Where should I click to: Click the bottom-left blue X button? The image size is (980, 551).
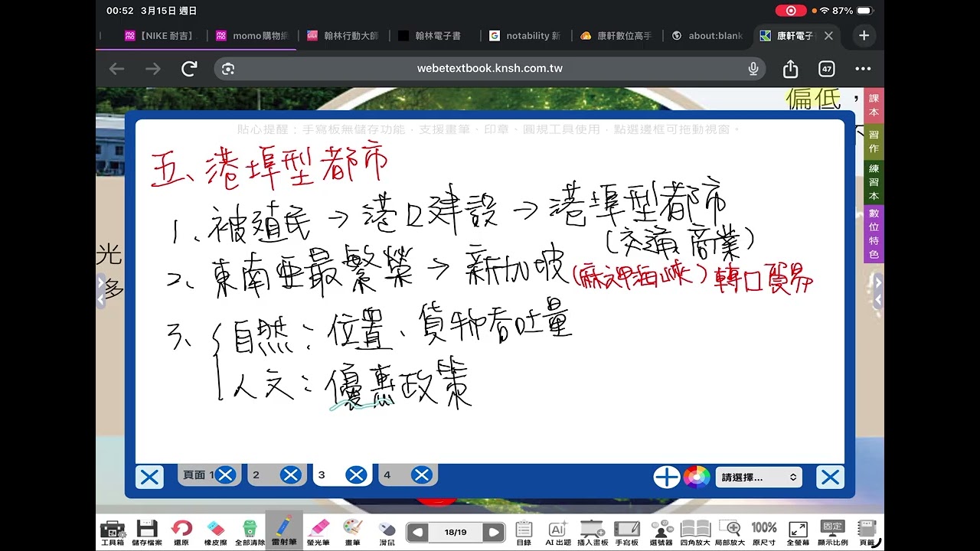point(149,478)
